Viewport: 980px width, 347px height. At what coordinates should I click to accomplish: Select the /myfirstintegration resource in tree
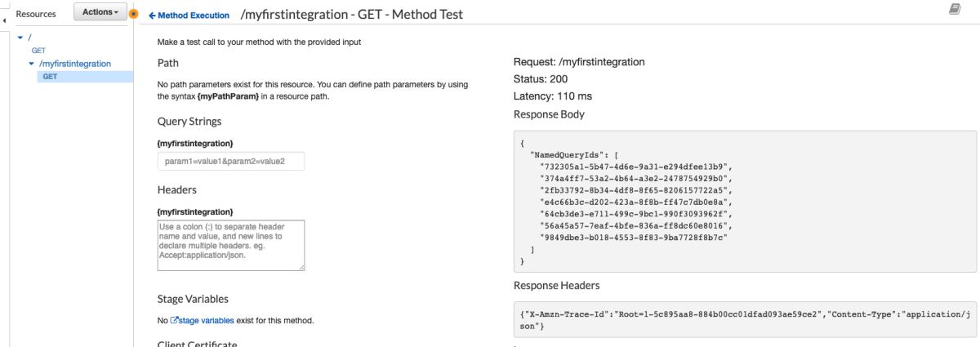pyautogui.click(x=74, y=63)
